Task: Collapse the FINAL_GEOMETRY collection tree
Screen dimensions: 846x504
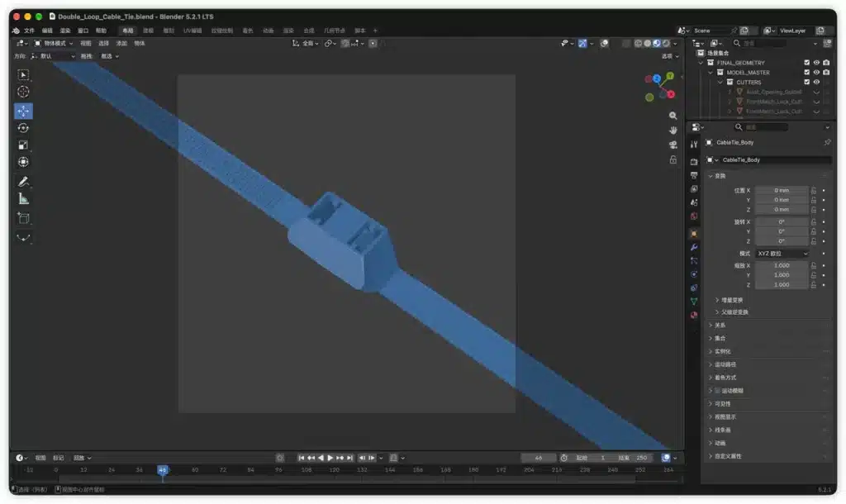Action: coord(701,63)
